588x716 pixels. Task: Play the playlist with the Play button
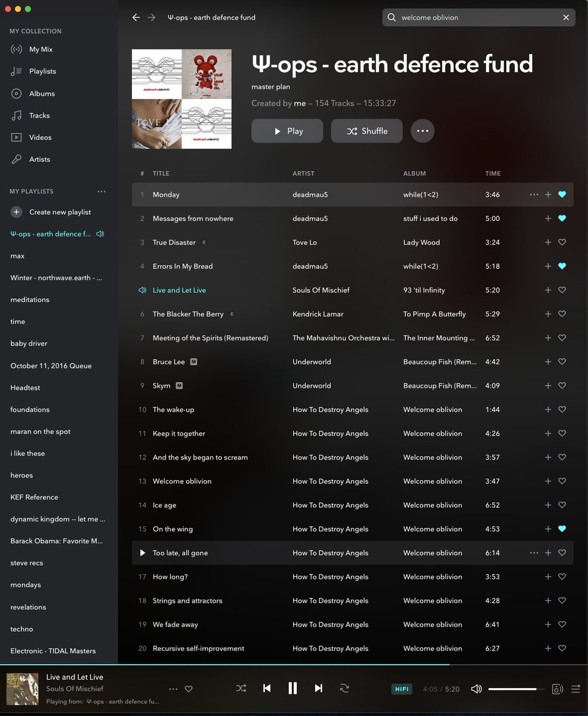point(287,131)
